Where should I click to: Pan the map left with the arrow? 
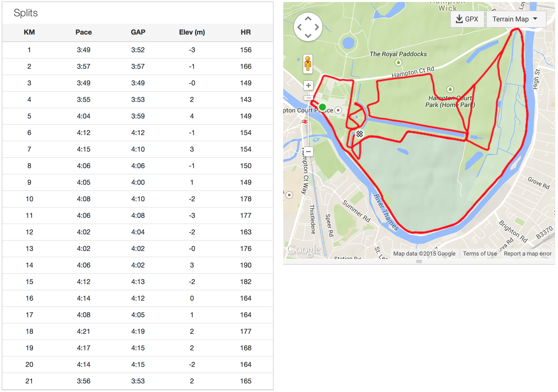coord(299,27)
